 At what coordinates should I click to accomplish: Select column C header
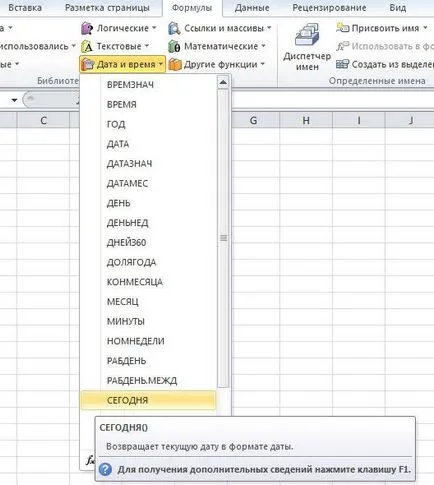pyautogui.click(x=43, y=120)
